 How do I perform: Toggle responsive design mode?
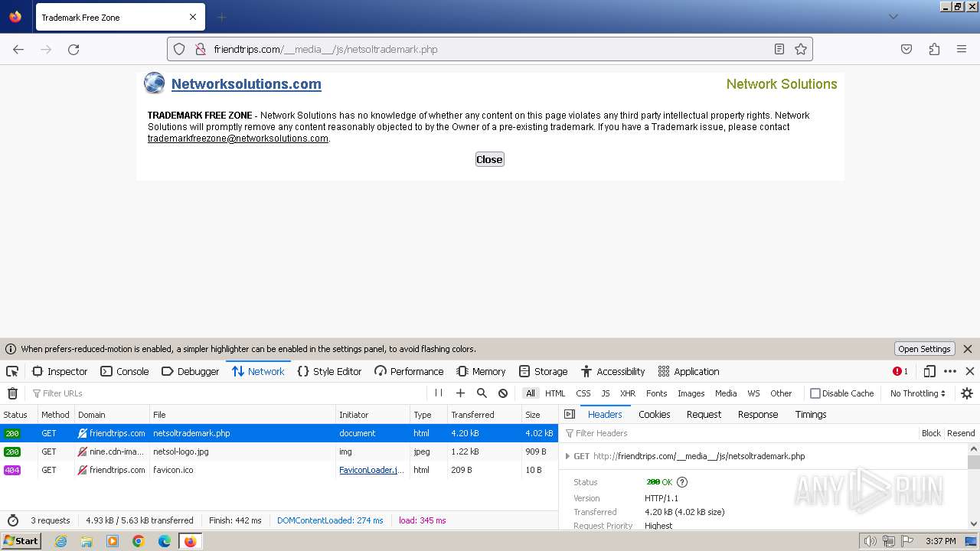929,371
